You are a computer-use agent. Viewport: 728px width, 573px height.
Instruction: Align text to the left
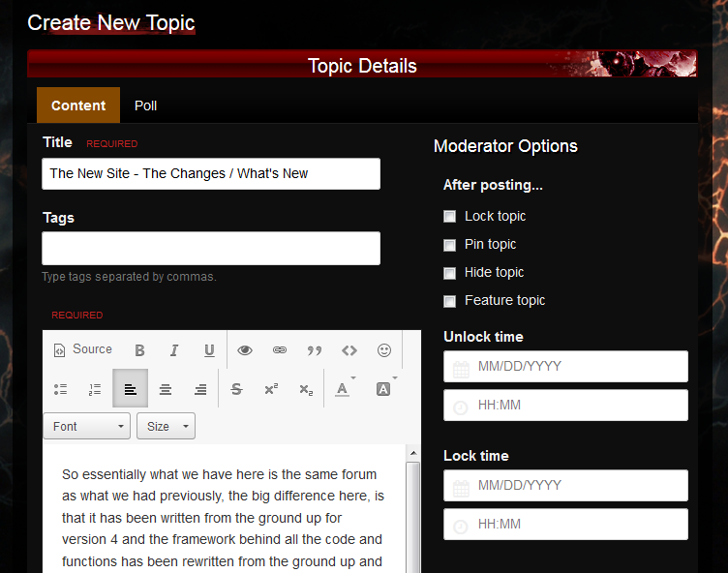(x=130, y=388)
